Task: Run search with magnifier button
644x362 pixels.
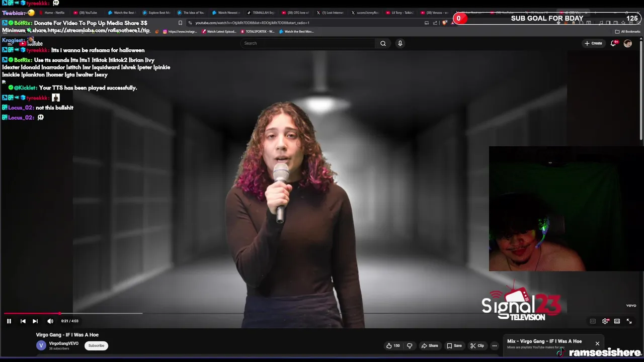Action: click(x=383, y=43)
